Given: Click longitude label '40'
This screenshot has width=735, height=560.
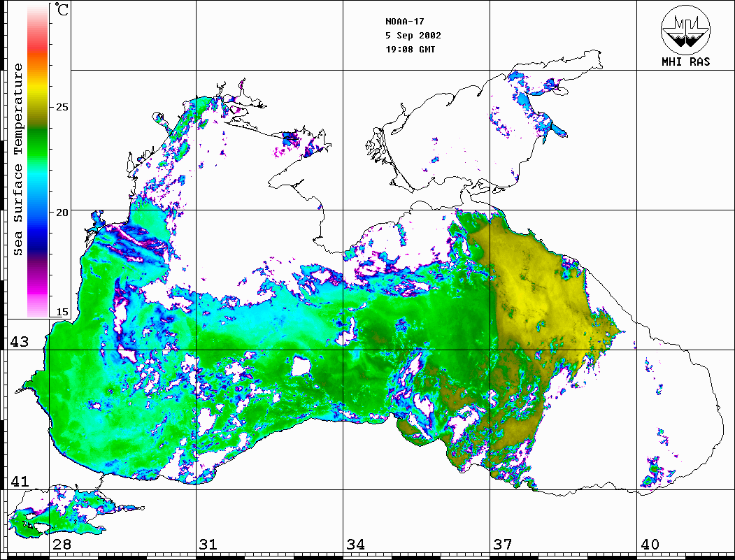Looking at the screenshot, I should (650, 545).
